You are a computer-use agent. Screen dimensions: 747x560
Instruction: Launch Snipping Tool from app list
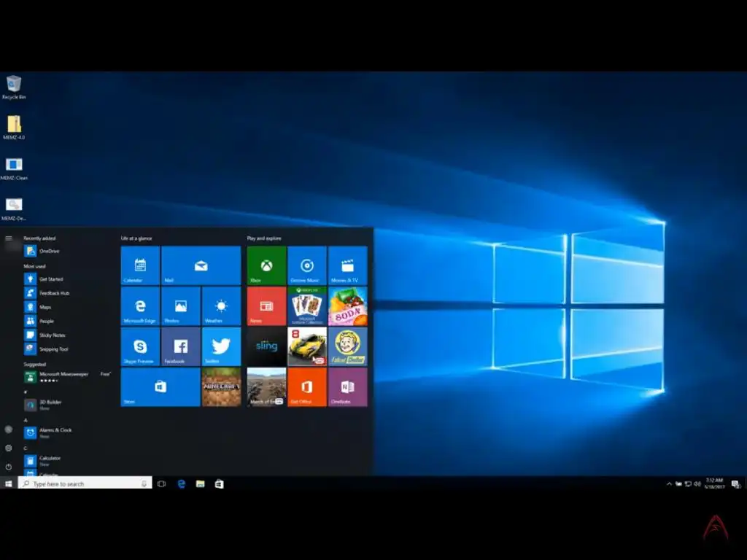tap(66, 349)
